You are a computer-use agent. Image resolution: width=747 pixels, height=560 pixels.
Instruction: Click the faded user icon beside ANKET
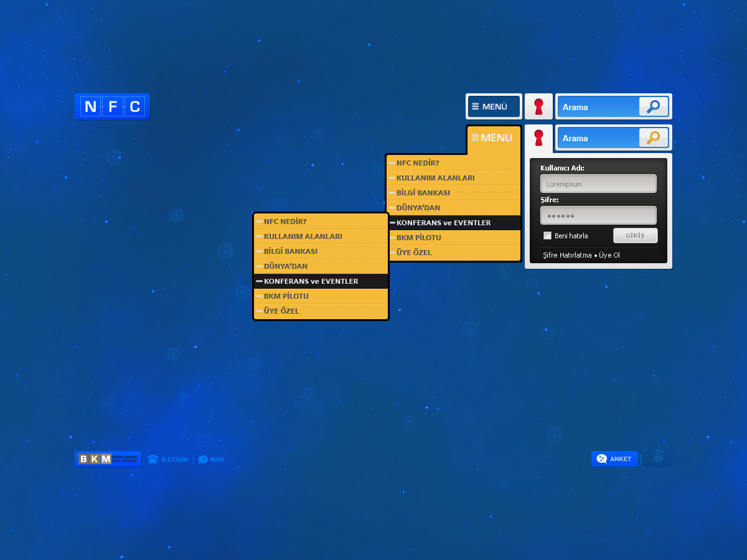click(657, 459)
